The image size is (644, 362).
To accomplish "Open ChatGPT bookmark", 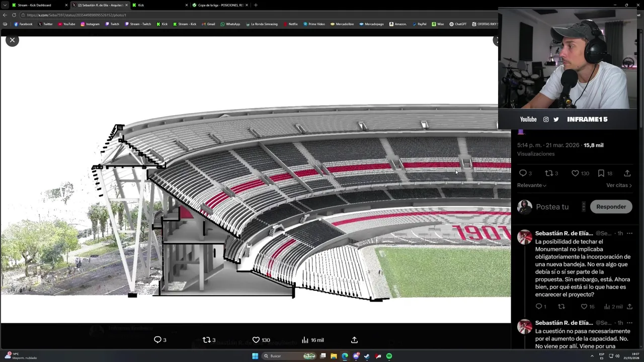I will tap(458, 24).
